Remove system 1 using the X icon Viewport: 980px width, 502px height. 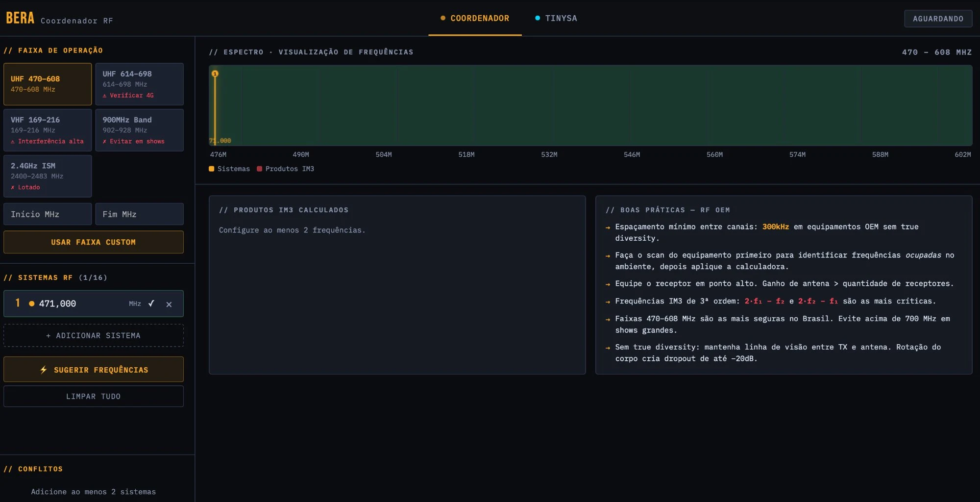(169, 304)
